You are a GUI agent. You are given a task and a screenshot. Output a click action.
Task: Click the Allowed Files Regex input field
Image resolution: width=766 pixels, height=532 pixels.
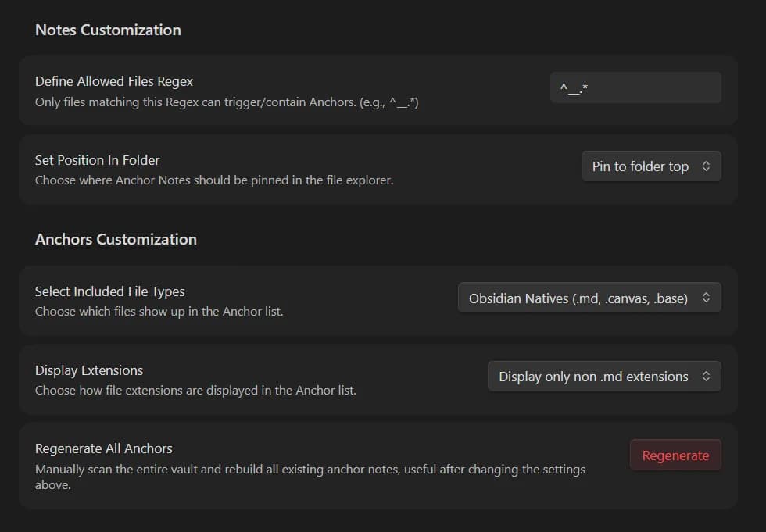635,87
